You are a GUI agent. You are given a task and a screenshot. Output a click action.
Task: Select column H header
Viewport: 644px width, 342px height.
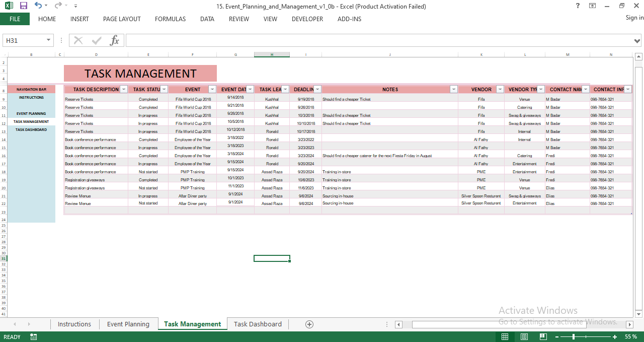pos(272,54)
